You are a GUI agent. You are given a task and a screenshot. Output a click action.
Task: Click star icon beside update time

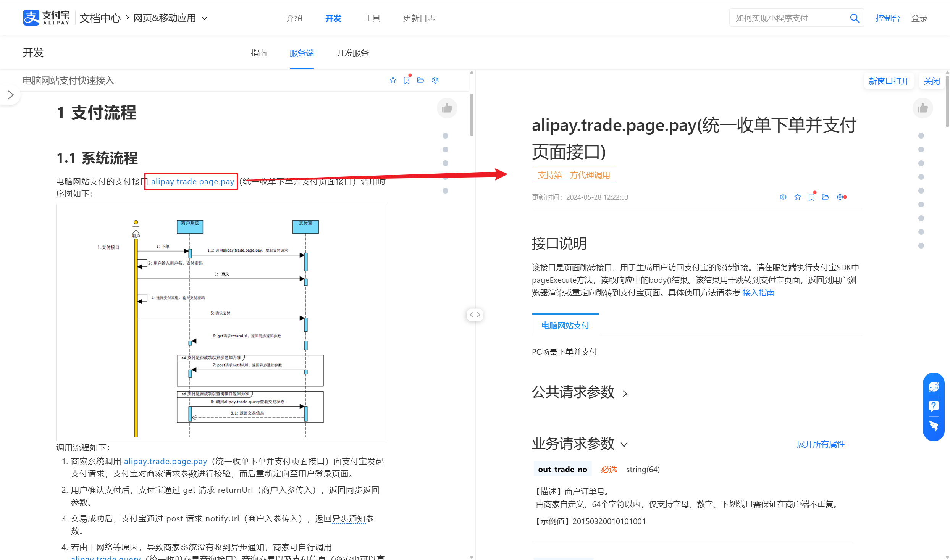pos(797,197)
